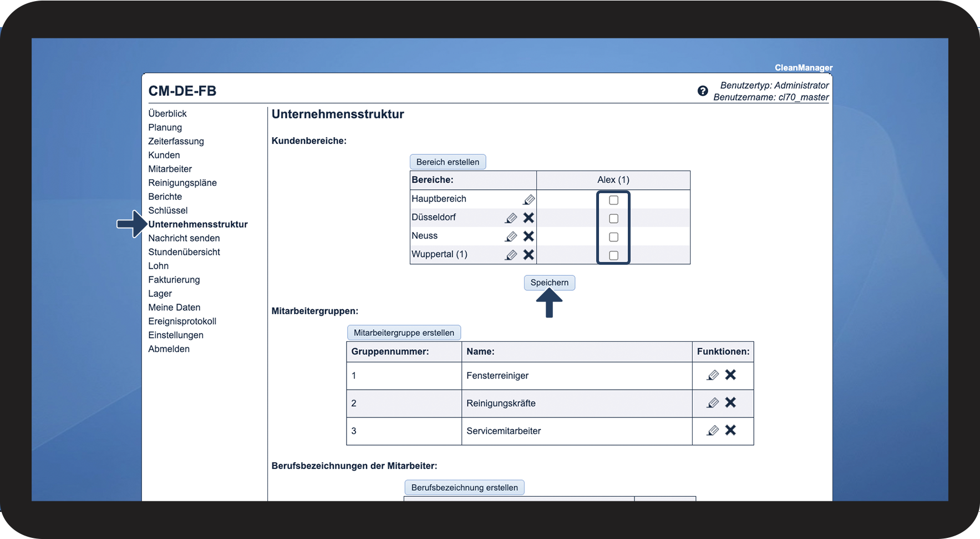The image size is (980, 539).
Task: Delete the Düsseldorf area
Action: 529,218
